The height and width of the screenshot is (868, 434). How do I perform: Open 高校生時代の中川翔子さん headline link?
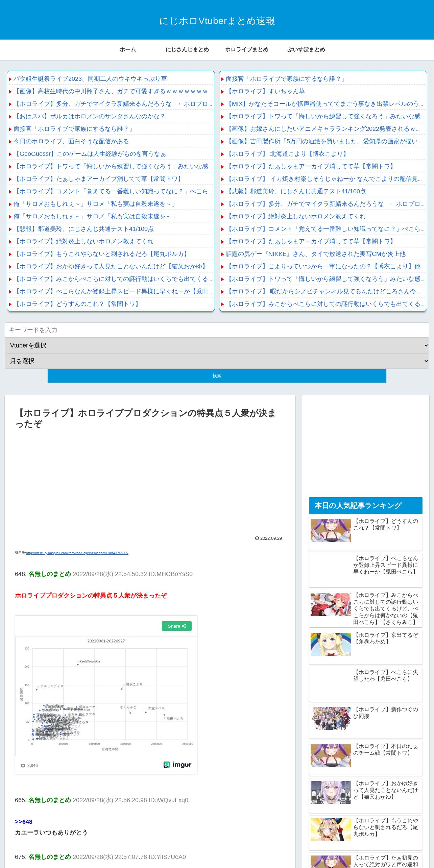coord(111,91)
